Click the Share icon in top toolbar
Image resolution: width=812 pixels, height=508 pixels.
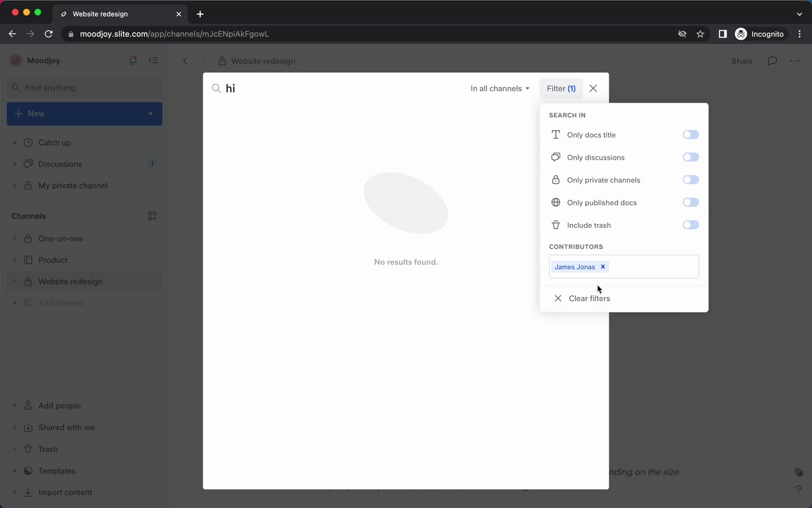pyautogui.click(x=742, y=61)
